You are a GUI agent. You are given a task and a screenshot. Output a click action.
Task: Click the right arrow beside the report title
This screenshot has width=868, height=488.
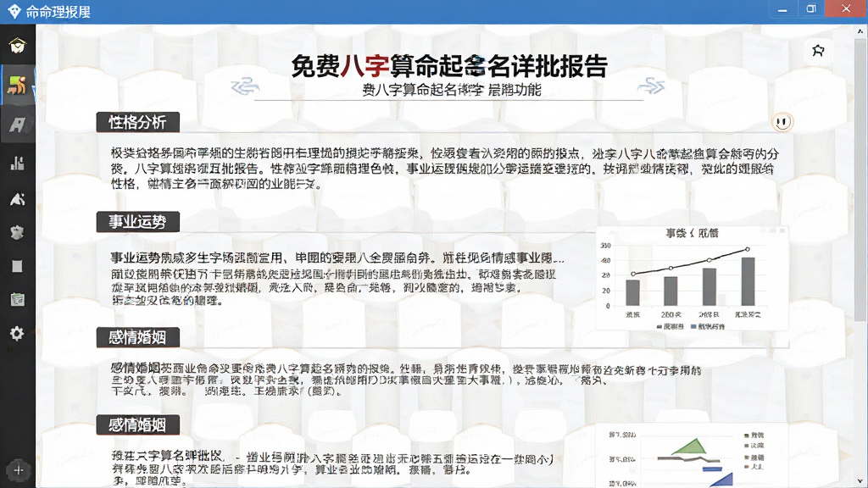click(x=651, y=86)
